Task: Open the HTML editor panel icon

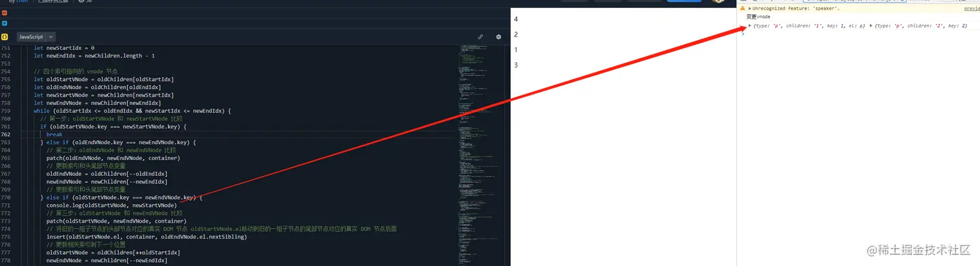Action: 5,13
